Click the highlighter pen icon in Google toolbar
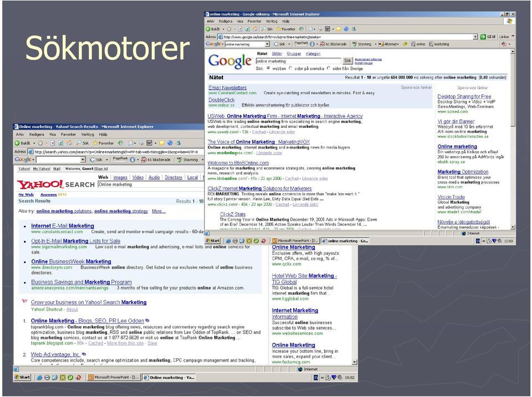The image size is (532, 397). 405,44
